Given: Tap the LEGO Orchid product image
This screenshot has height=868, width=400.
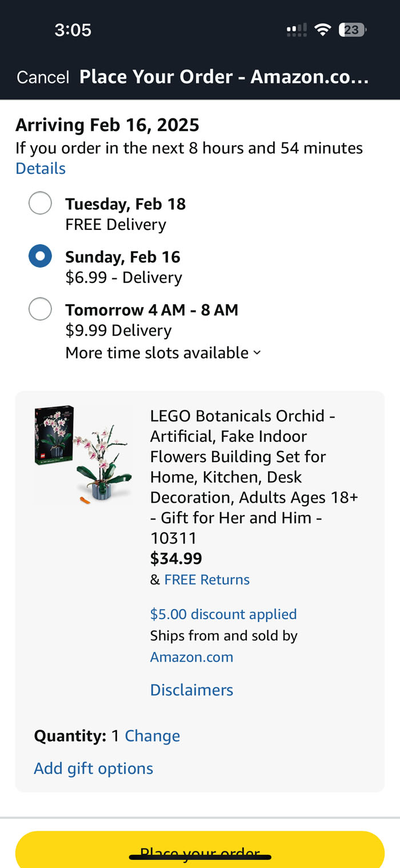Looking at the screenshot, I should (x=83, y=455).
